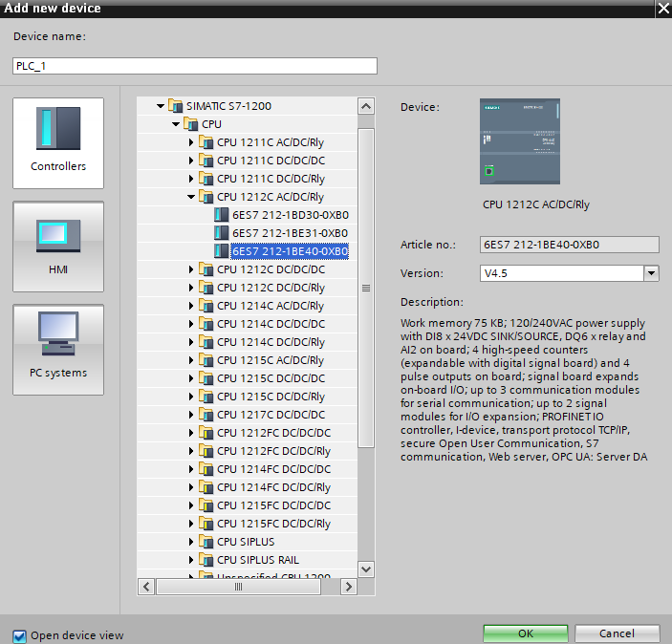Viewport: 672px width, 644px height.
Task: Expand the CPU 1211C DC/DC/Rly node
Action: (191, 179)
